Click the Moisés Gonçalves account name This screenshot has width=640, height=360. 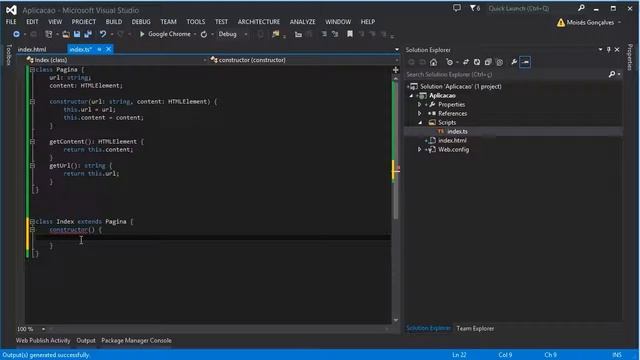point(590,22)
